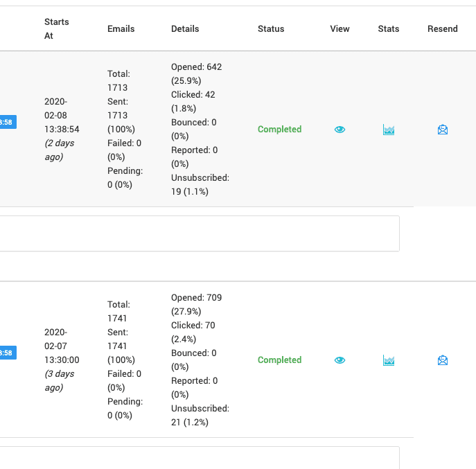
Task: Click the View column header
Action: click(340, 28)
